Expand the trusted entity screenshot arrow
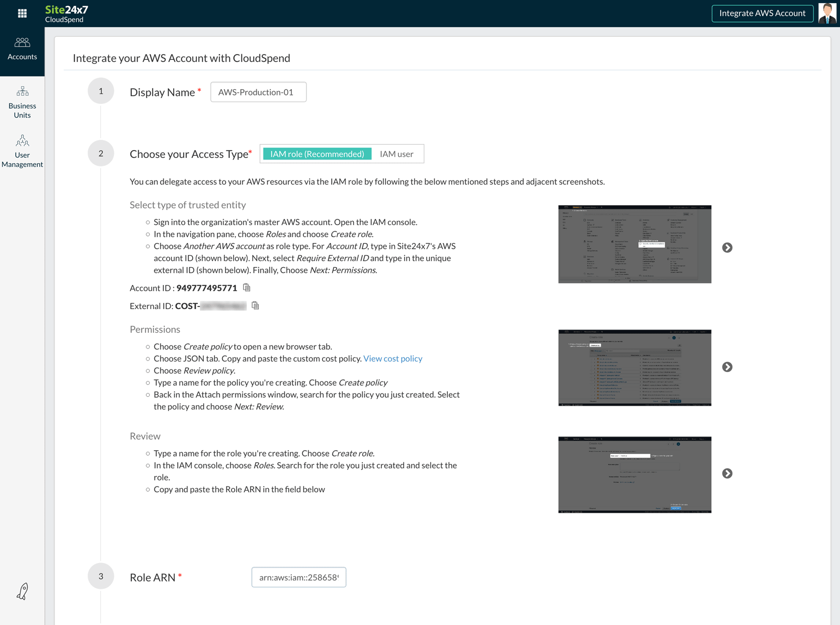The image size is (840, 625). click(727, 247)
